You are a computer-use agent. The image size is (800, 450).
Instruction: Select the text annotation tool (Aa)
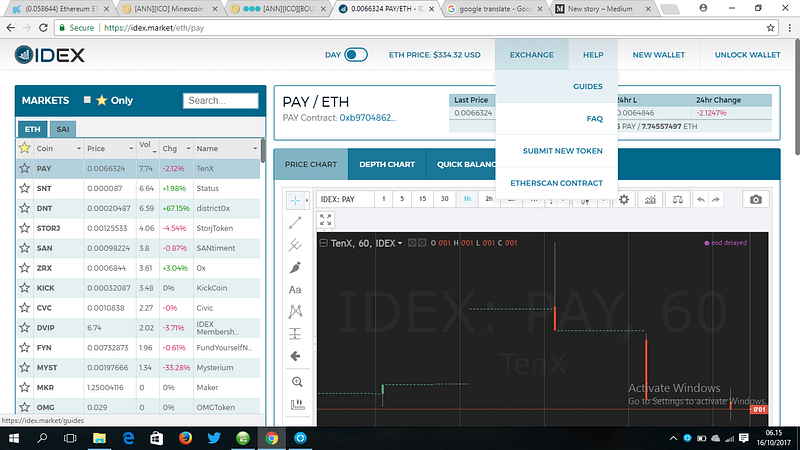coord(295,290)
